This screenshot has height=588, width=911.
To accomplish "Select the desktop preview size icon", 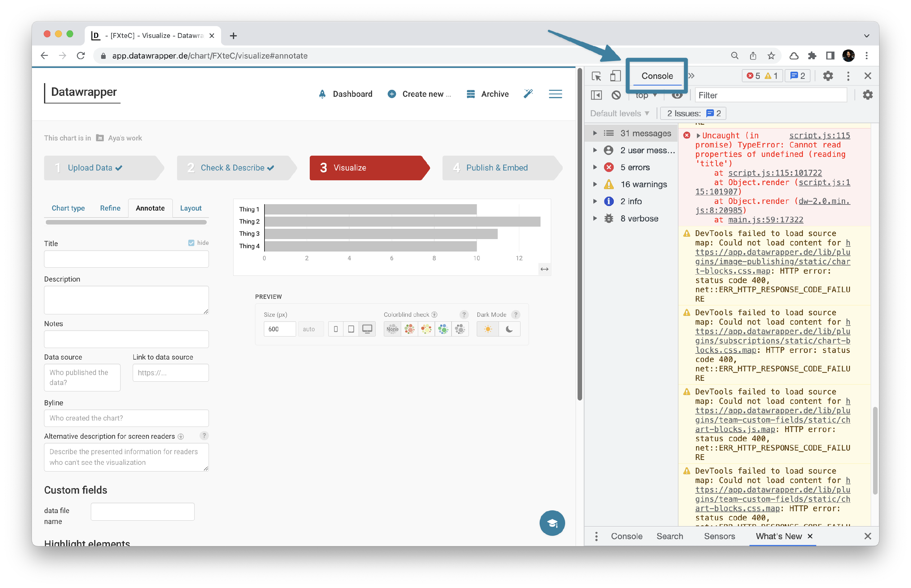I will (x=367, y=329).
